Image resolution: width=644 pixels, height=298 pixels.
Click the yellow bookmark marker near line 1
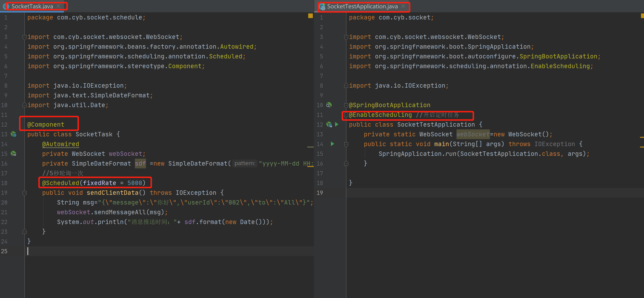311,16
